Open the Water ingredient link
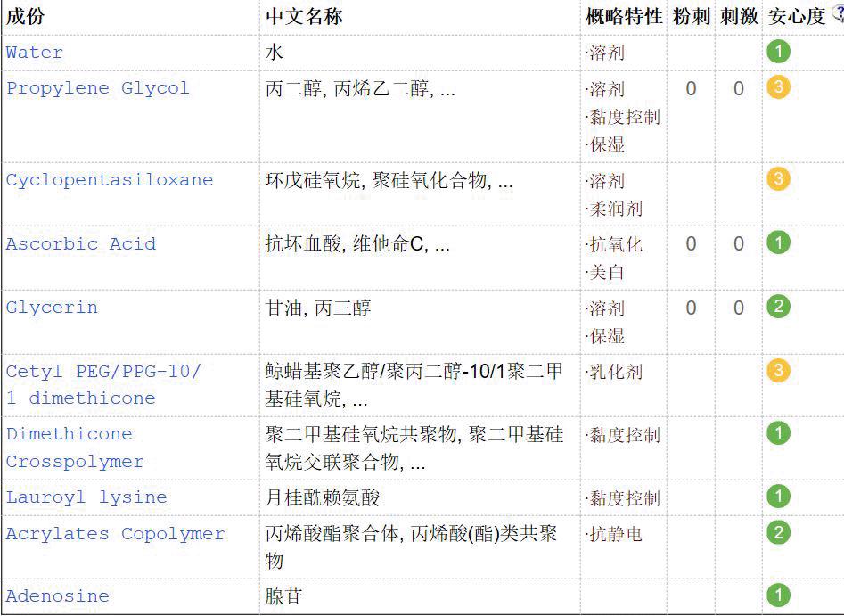 click(x=34, y=53)
